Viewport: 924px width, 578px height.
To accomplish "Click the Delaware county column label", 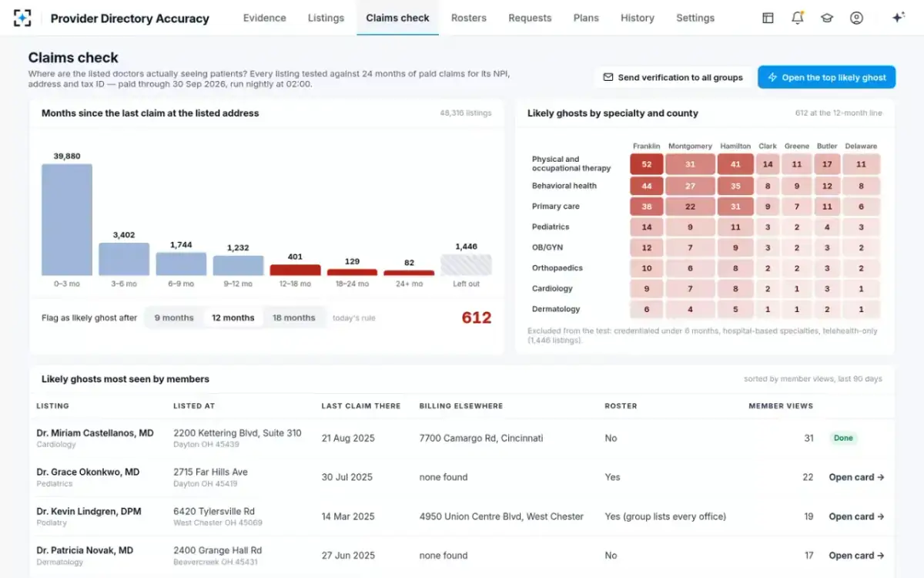I will point(861,146).
